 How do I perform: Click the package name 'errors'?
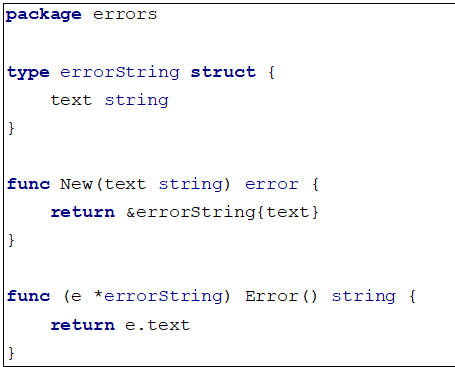click(125, 14)
